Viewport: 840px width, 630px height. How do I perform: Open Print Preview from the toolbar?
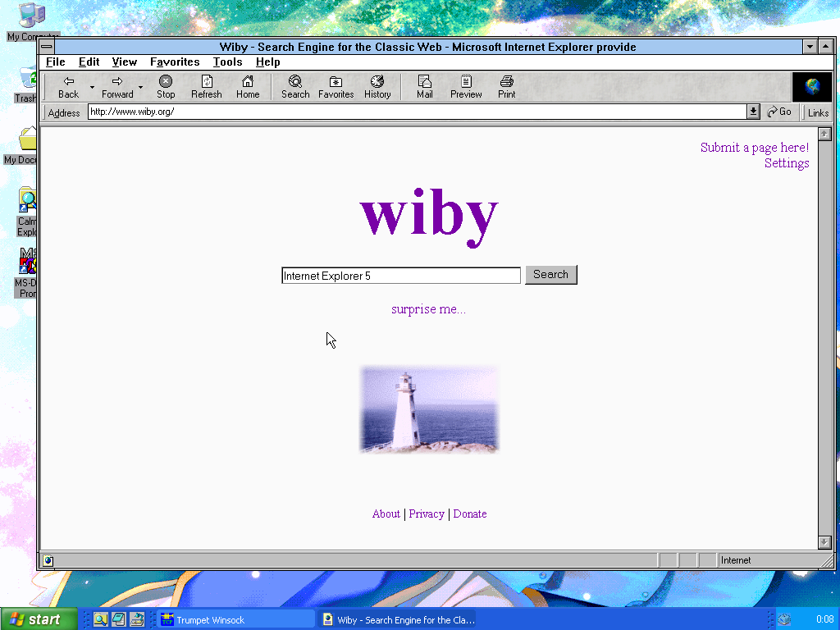(466, 86)
